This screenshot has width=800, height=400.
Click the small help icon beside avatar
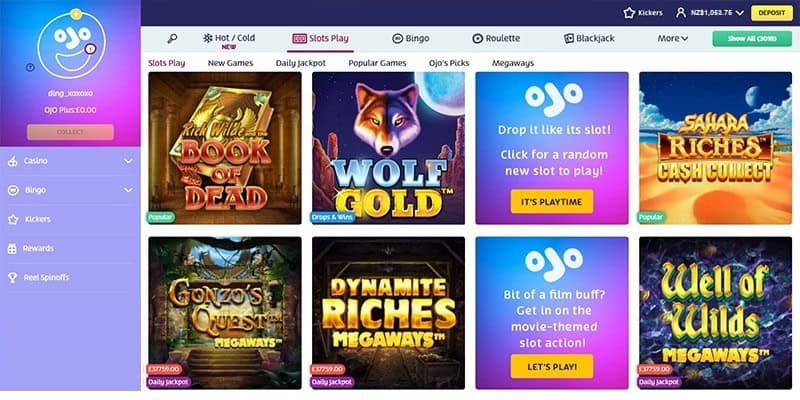point(30,67)
